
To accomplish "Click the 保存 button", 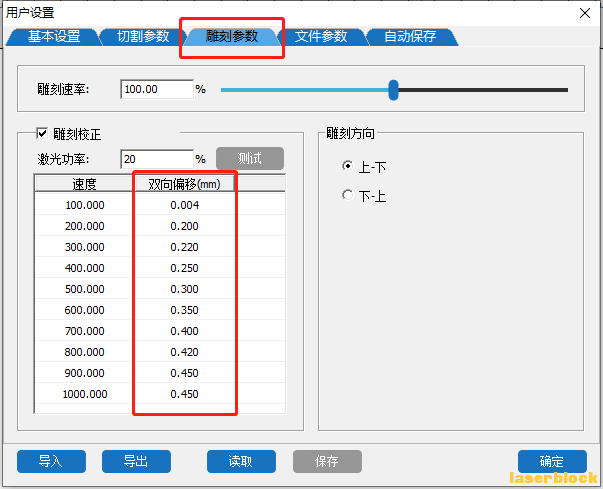I will [x=326, y=461].
